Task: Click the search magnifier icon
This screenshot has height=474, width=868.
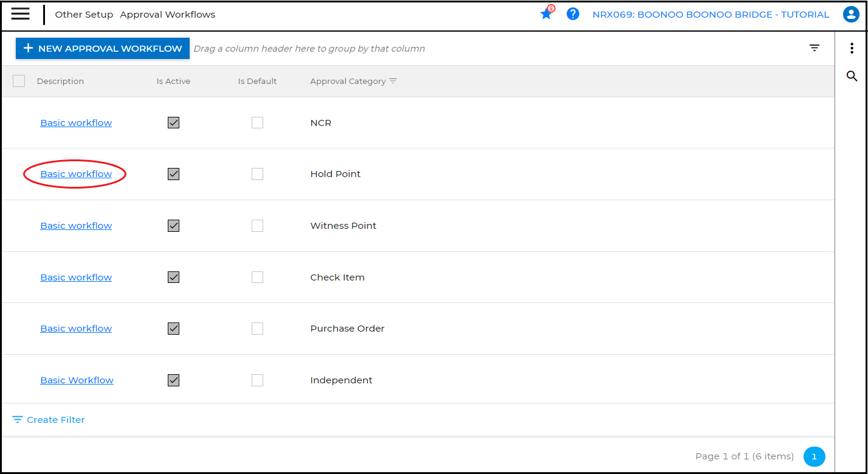Action: (x=852, y=76)
